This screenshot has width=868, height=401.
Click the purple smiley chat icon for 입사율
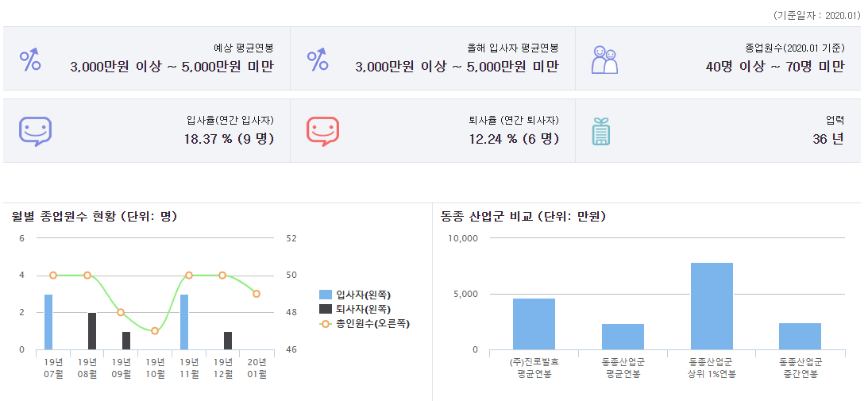click(x=36, y=132)
